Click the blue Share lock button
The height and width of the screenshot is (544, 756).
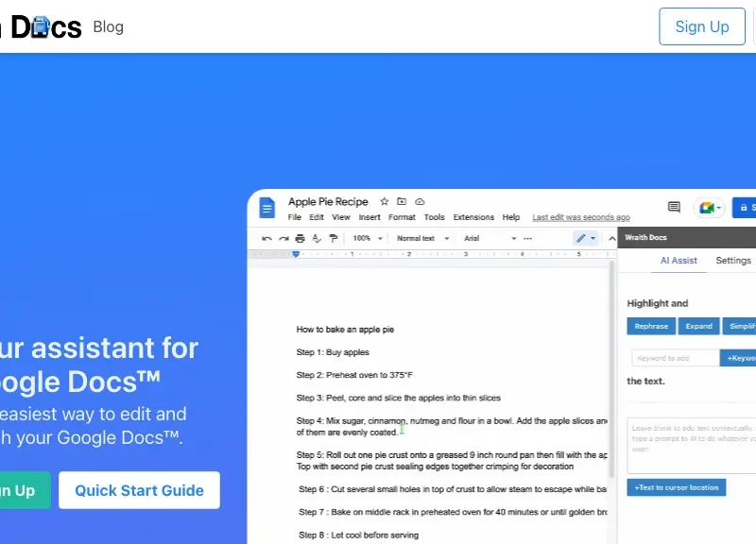click(x=744, y=208)
